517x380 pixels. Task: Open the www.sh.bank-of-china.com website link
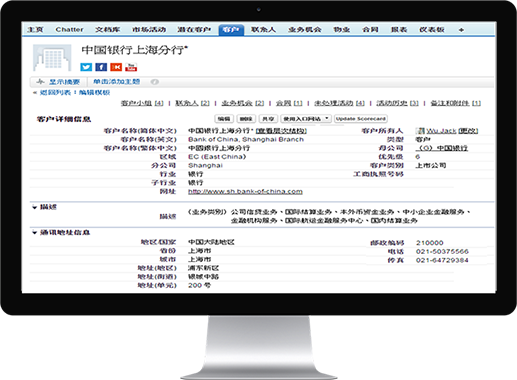245,191
